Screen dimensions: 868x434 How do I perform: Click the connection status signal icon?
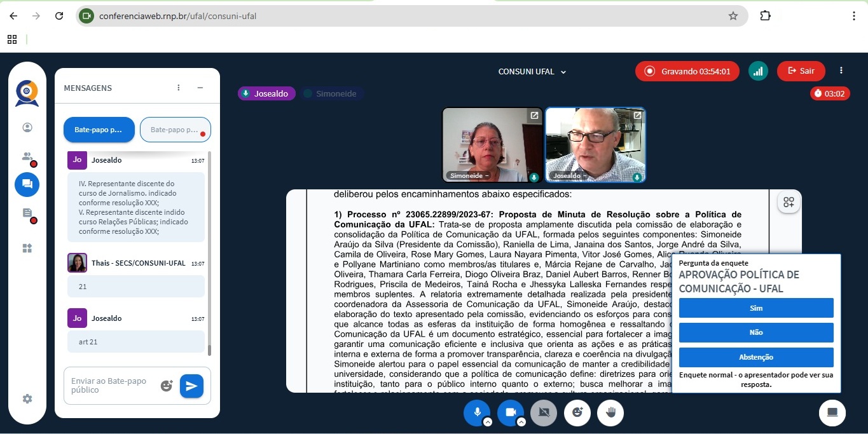[x=757, y=71]
